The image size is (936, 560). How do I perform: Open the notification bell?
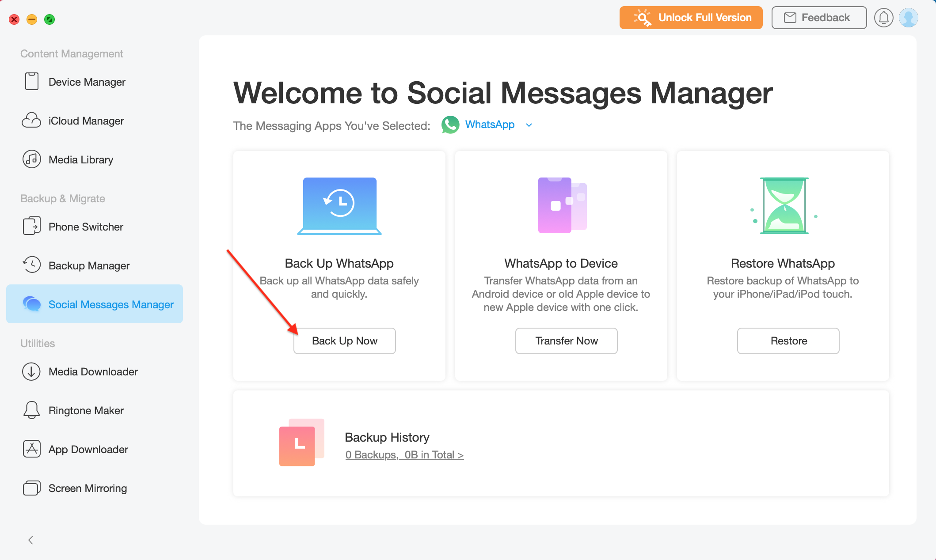884,18
